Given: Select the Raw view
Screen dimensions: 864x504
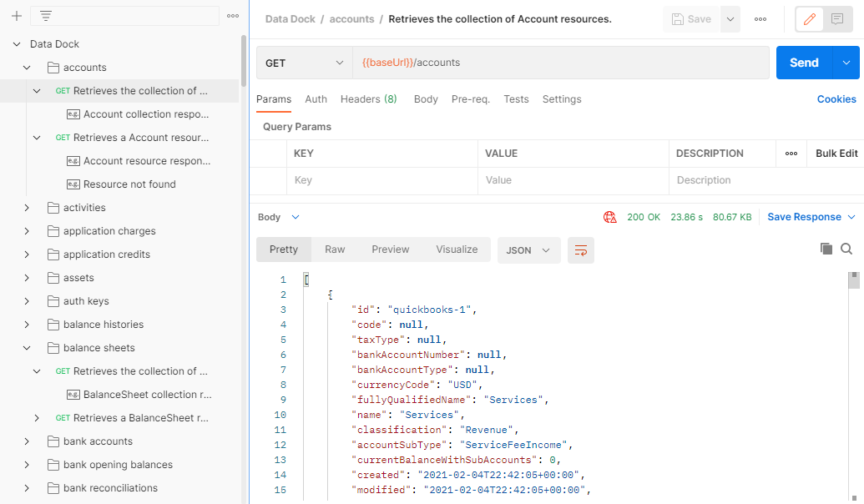Looking at the screenshot, I should click(x=335, y=249).
